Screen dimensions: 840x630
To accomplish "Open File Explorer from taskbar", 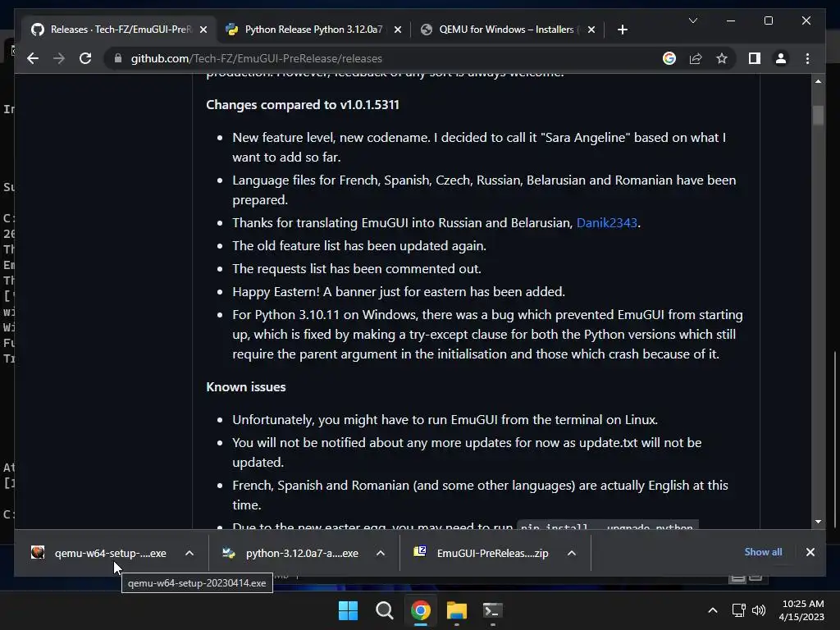I will pyautogui.click(x=457, y=610).
